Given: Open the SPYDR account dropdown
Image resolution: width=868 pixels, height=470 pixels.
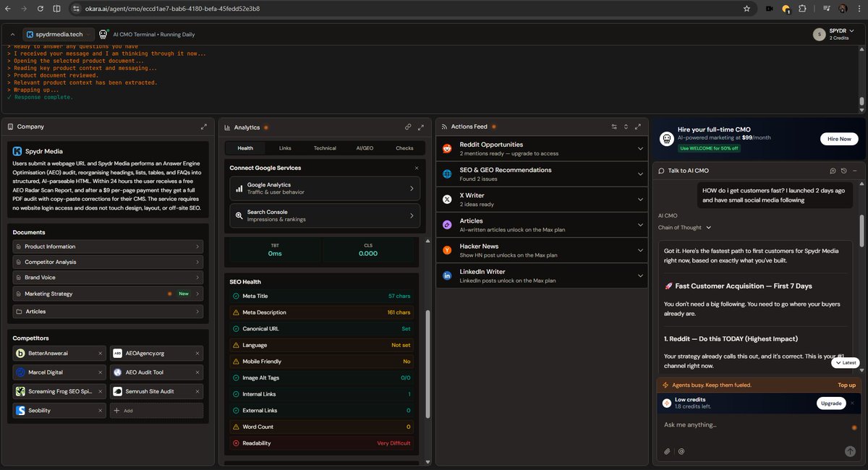Looking at the screenshot, I should [x=834, y=34].
